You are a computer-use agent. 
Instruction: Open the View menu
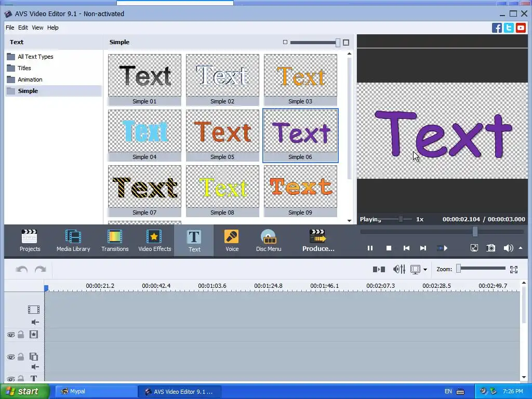pos(37,28)
